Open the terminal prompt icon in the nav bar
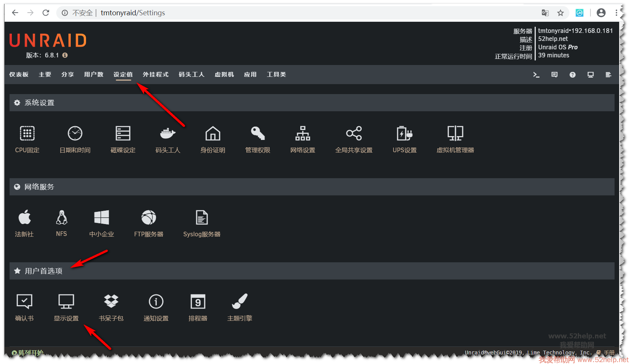 point(536,75)
